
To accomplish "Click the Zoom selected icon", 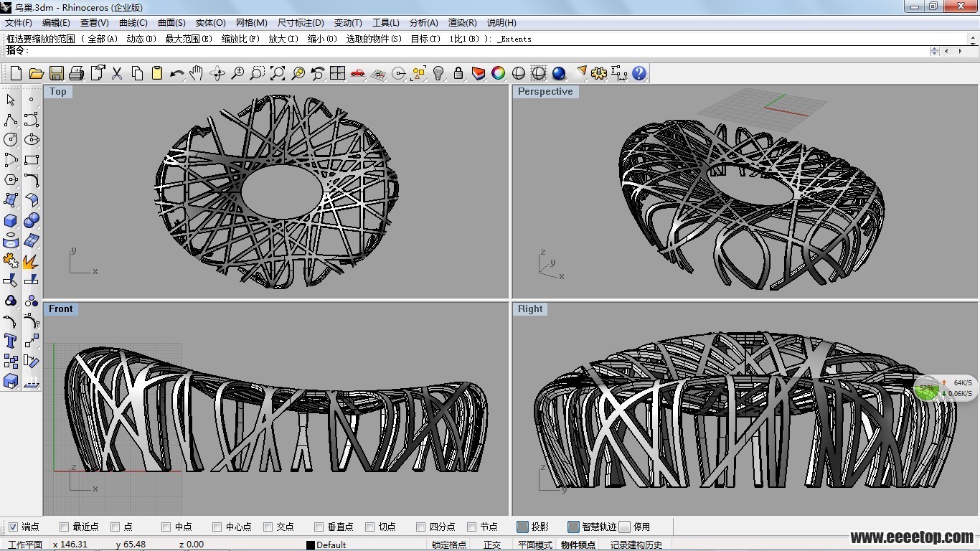I will tap(297, 73).
